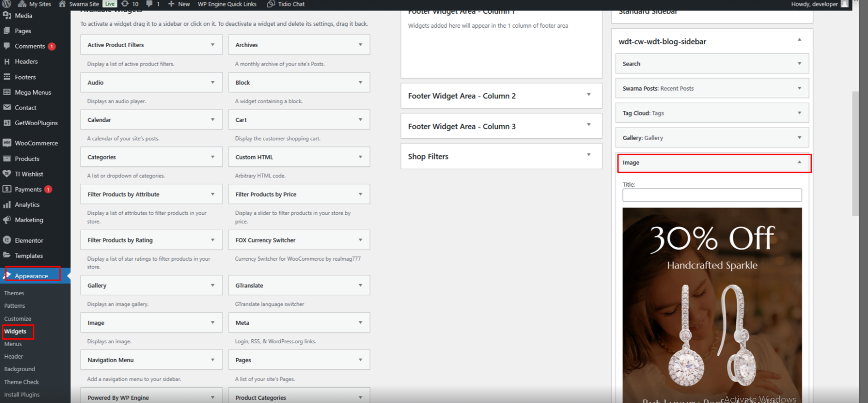
Task: Open the Media menu icon
Action: coord(7,15)
